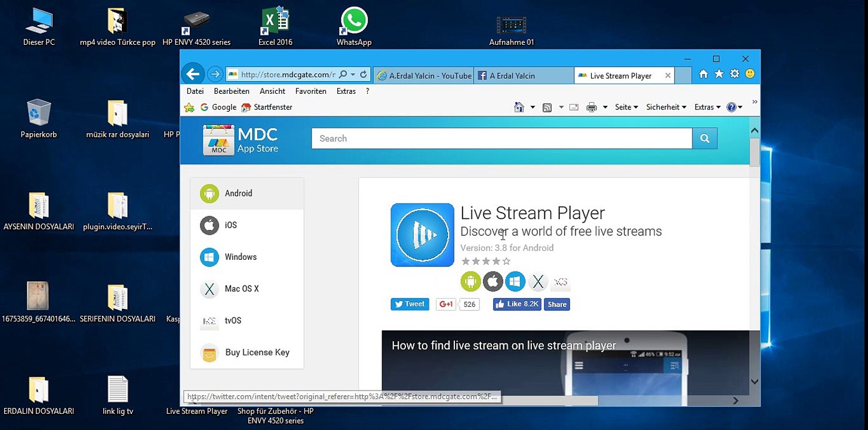Click the MDC App Store logo

[241, 140]
